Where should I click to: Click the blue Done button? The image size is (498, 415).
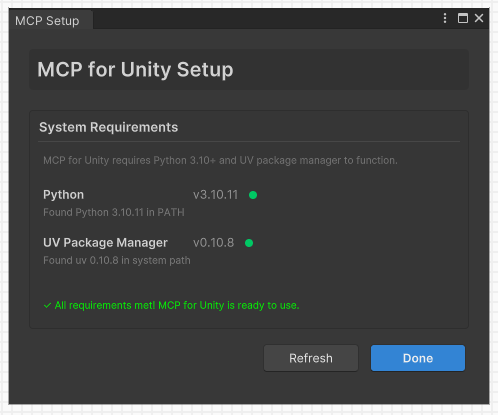(x=418, y=358)
